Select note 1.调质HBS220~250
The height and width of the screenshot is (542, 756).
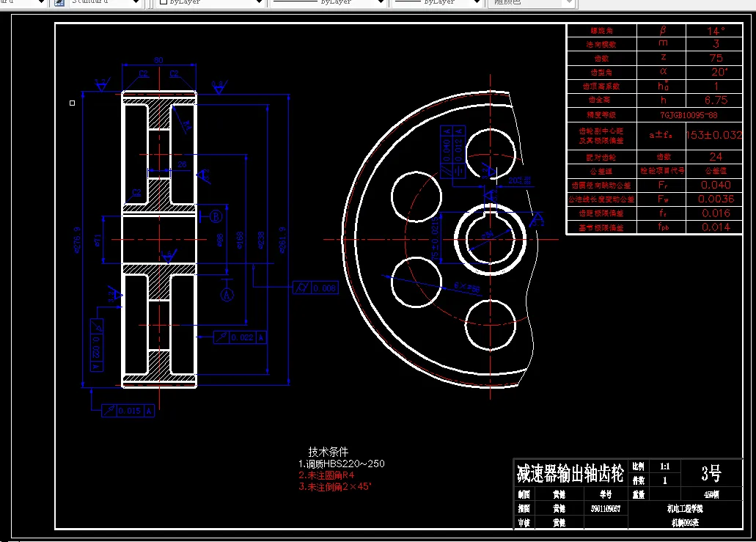[342, 464]
